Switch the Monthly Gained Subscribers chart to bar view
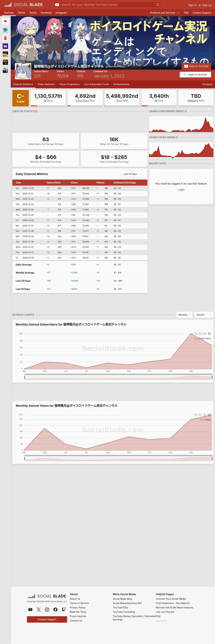 pyautogui.click(x=209, y=334)
